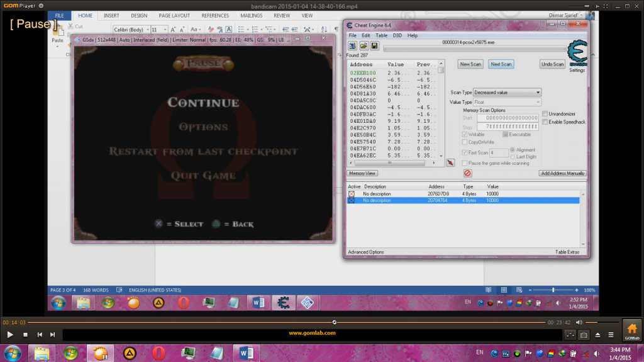Viewport: 644px width, 362px height.
Task: Toggle the Enable Speedhack checkbox
Action: (x=545, y=122)
